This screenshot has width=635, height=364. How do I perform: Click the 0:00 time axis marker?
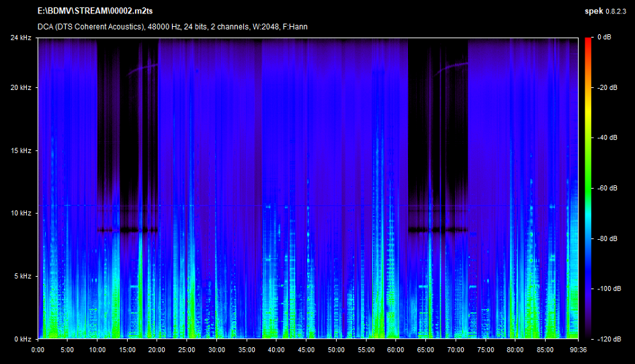[38, 349]
